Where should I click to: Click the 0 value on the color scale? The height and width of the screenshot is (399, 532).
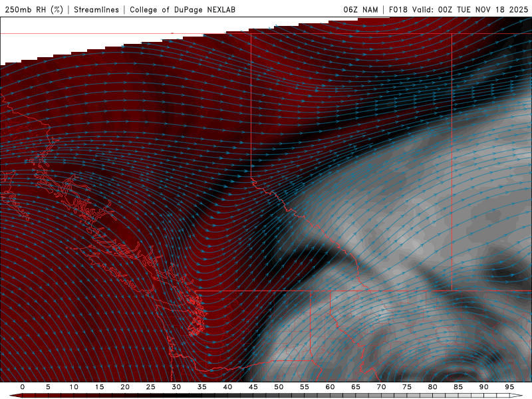pos(23,387)
